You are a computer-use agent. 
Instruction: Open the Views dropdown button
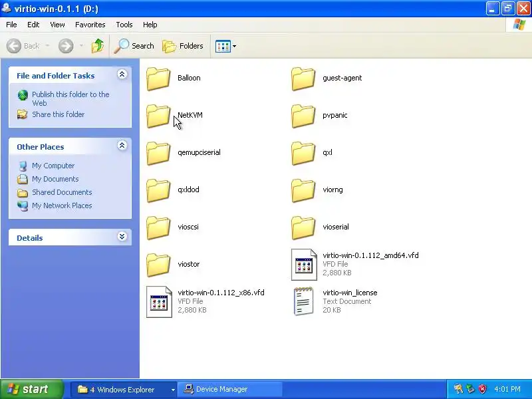pyautogui.click(x=225, y=46)
